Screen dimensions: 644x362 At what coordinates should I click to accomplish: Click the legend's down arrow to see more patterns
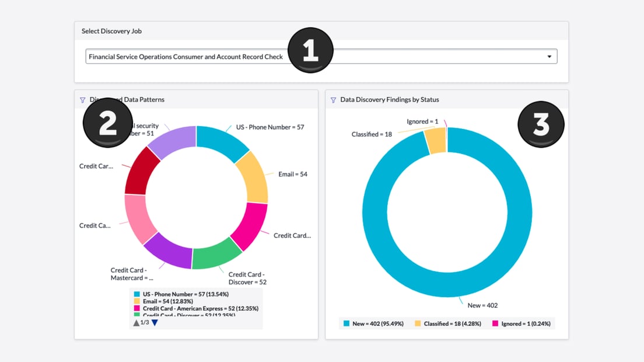click(155, 322)
